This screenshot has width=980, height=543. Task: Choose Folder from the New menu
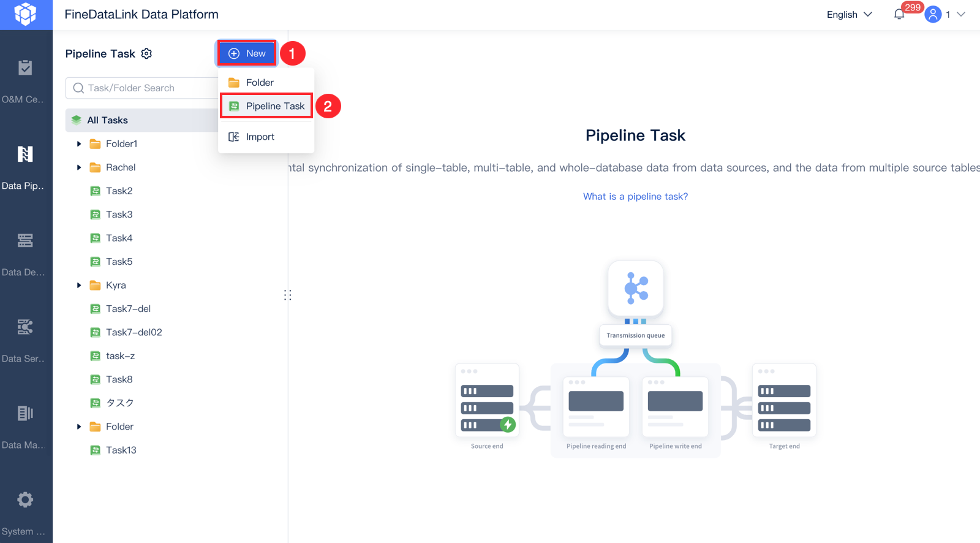pyautogui.click(x=266, y=82)
